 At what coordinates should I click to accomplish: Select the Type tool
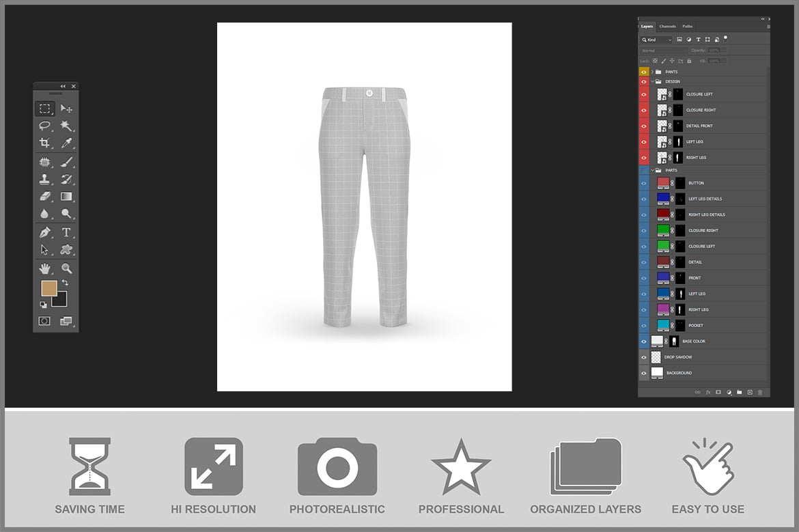pos(66,232)
